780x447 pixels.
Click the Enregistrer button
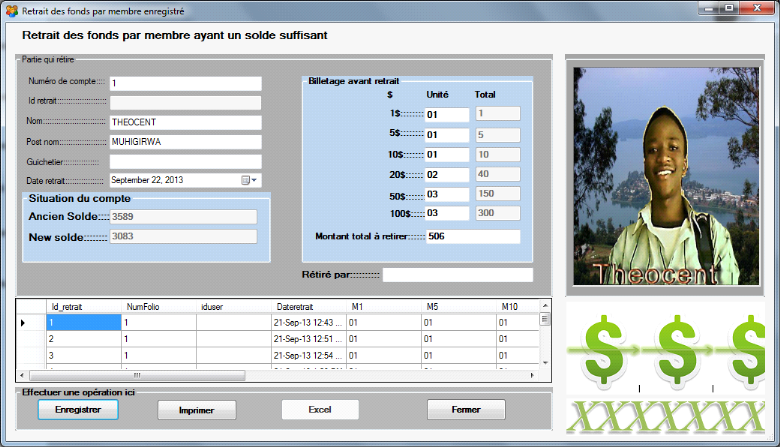coord(78,410)
